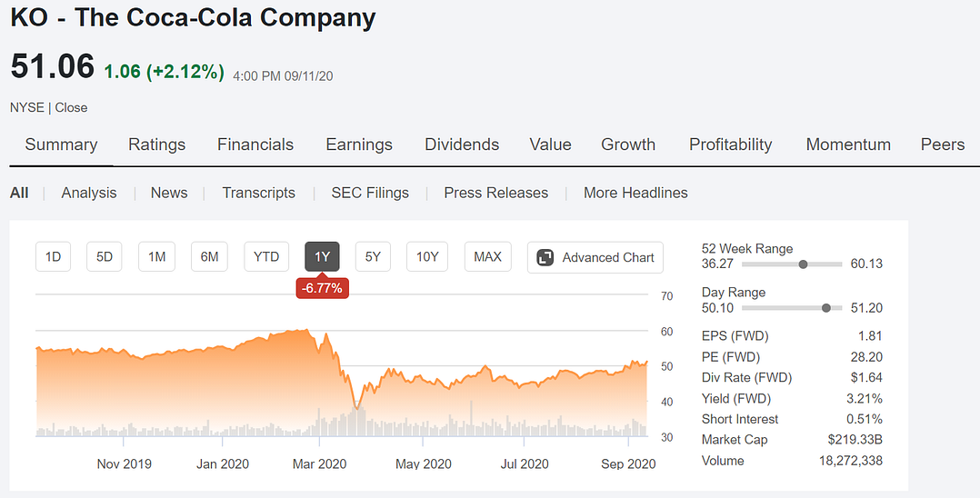Set chart range to 10Y
This screenshot has height=498, width=980.
coord(427,257)
